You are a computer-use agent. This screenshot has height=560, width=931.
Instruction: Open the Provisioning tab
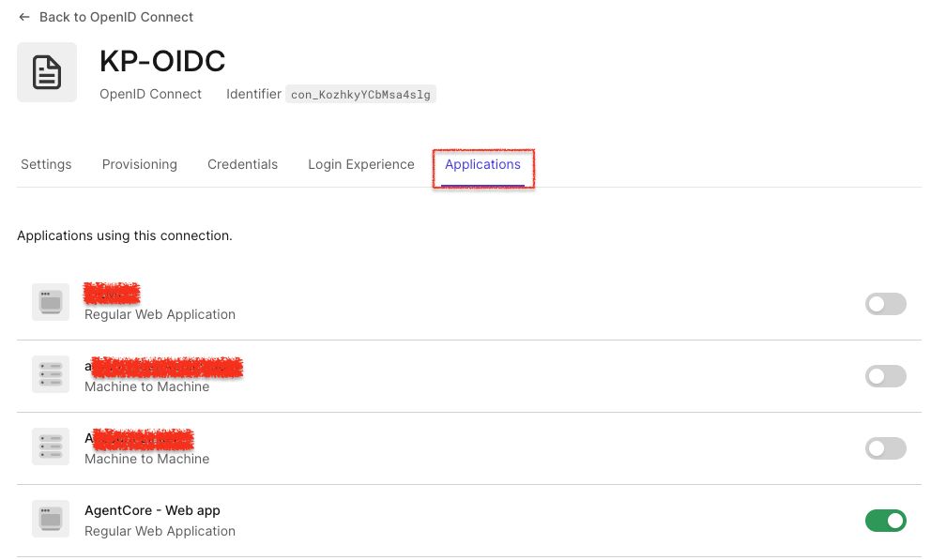pyautogui.click(x=139, y=164)
